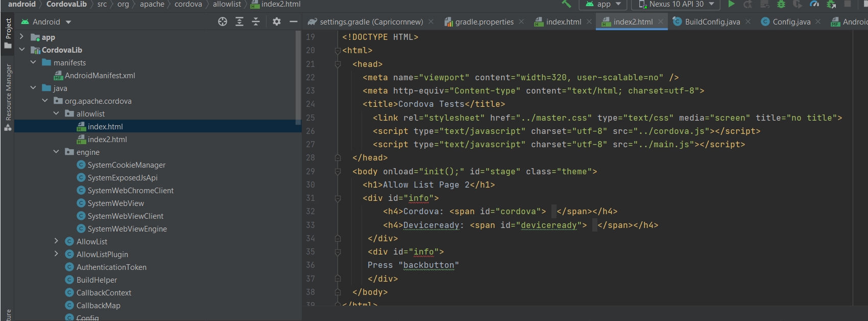Fold the div at line 31

point(337,198)
